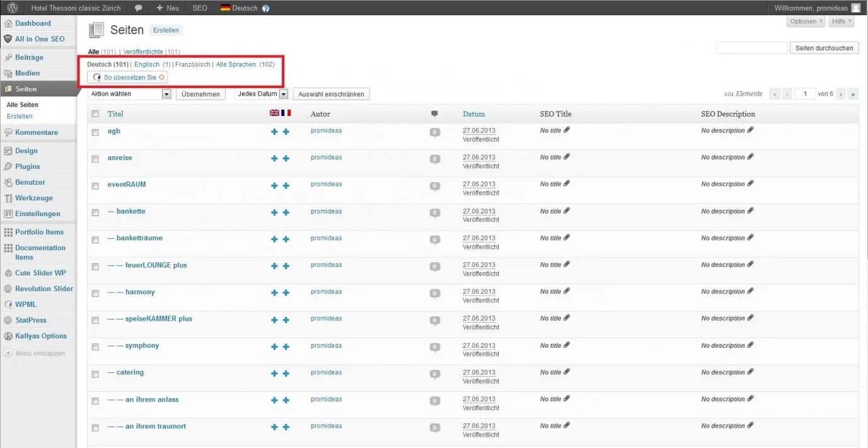The width and height of the screenshot is (868, 448).
Task: Open Plugins in the sidebar
Action: pyautogui.click(x=27, y=166)
